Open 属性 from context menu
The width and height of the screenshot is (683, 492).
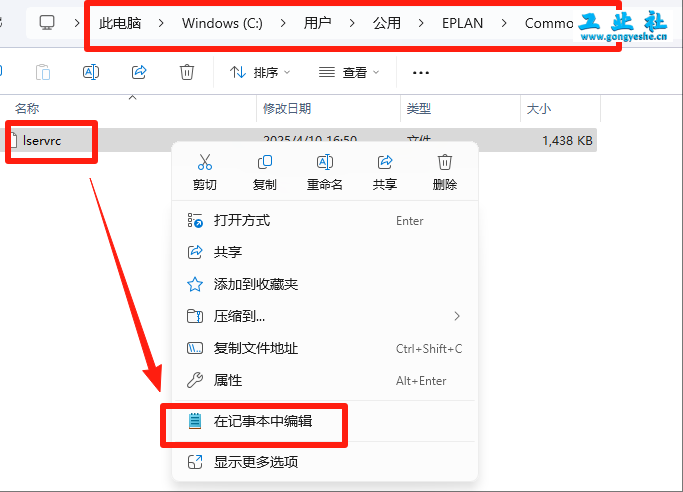pos(325,381)
